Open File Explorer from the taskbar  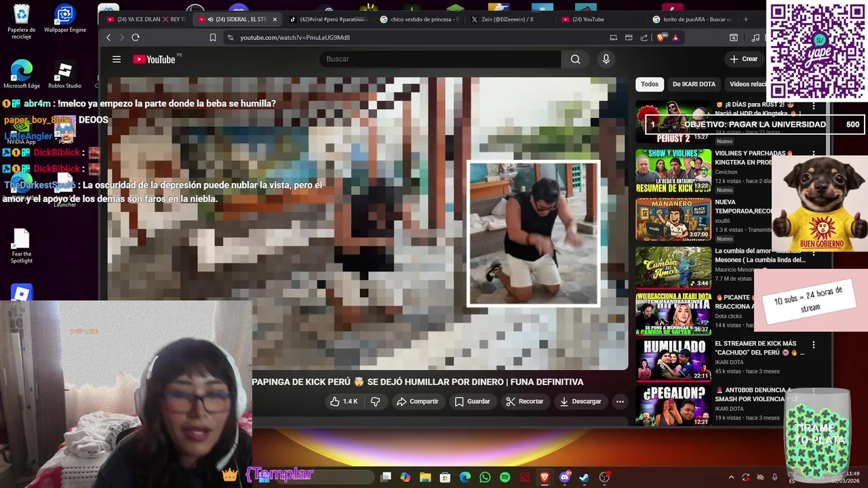(x=425, y=477)
